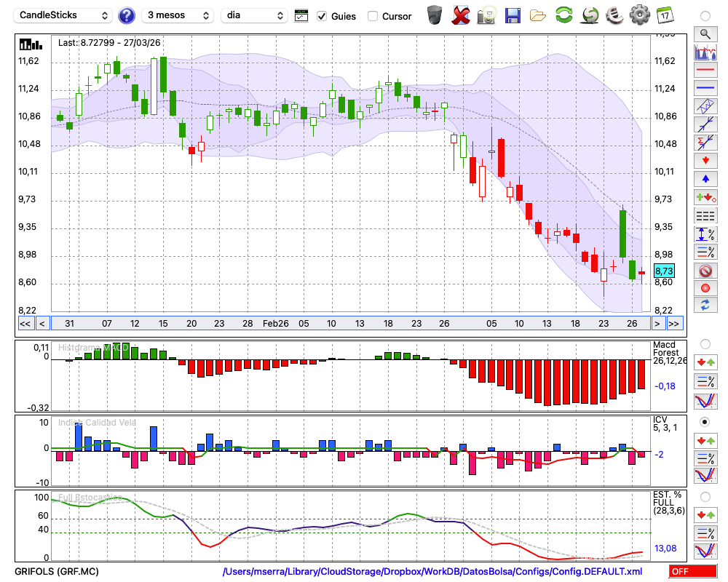This screenshot has height=582, width=728.
Task: Enable the Cursor checkbox
Action: click(x=373, y=16)
